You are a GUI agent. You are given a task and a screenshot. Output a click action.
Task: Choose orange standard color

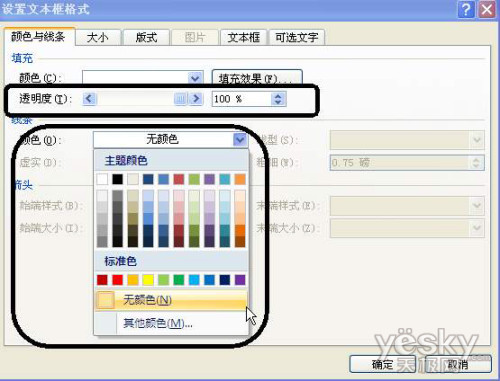click(x=133, y=280)
